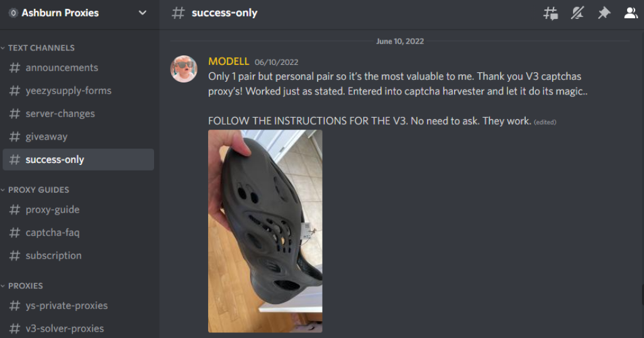Click hash icon beside success-only header

tap(178, 13)
